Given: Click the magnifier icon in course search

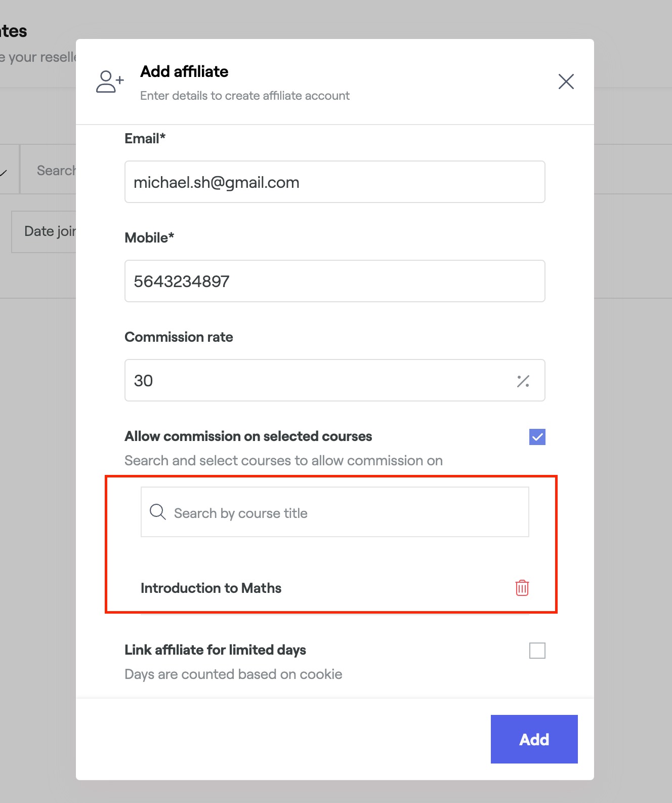Looking at the screenshot, I should (158, 512).
